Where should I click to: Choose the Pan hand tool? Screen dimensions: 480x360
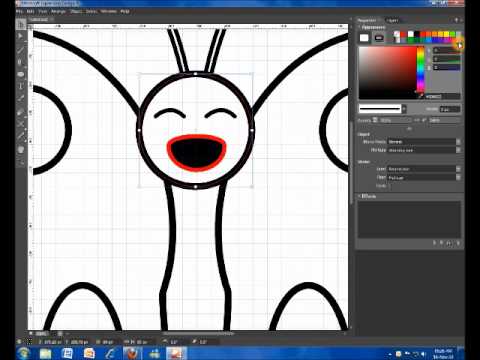21,150
